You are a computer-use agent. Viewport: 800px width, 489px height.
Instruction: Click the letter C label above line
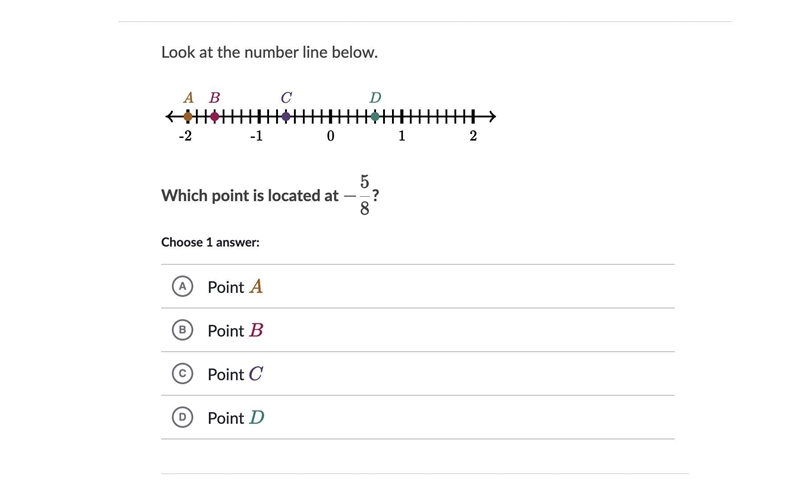(x=286, y=97)
